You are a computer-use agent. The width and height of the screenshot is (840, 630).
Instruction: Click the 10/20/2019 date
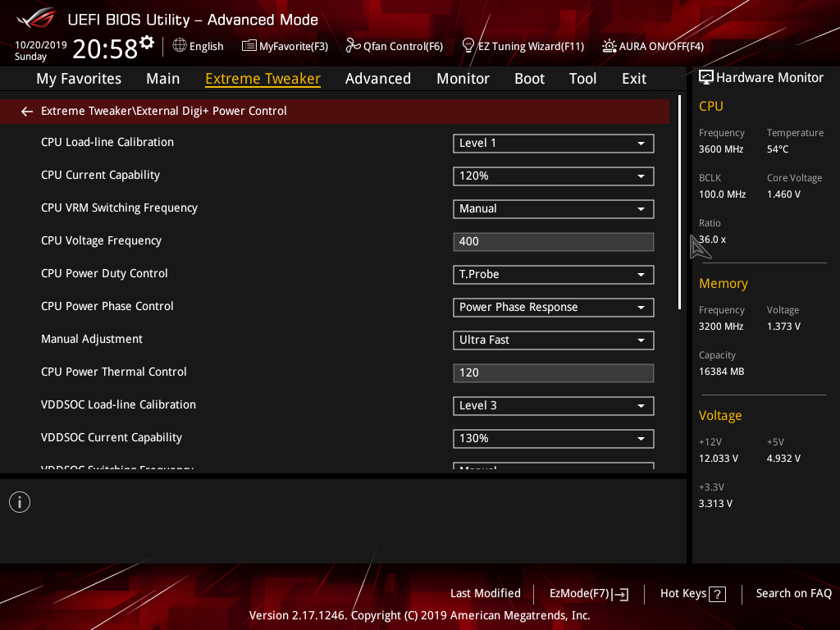(41, 45)
